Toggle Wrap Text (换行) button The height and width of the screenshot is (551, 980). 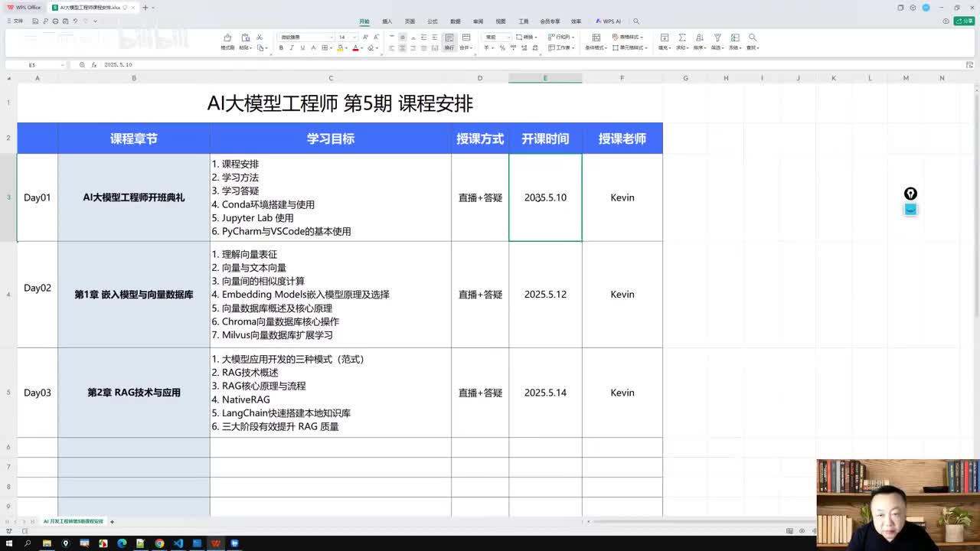(449, 41)
